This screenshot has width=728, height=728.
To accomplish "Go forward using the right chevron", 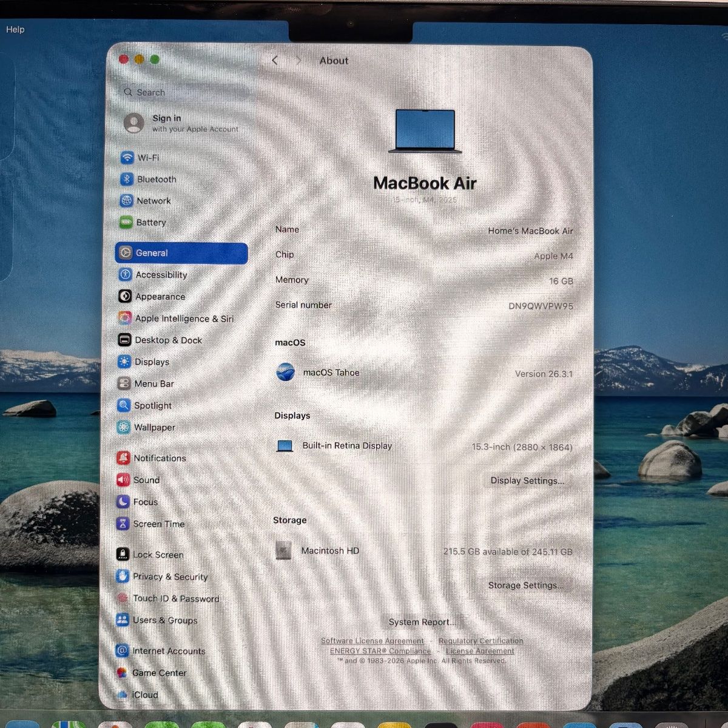I will point(299,60).
